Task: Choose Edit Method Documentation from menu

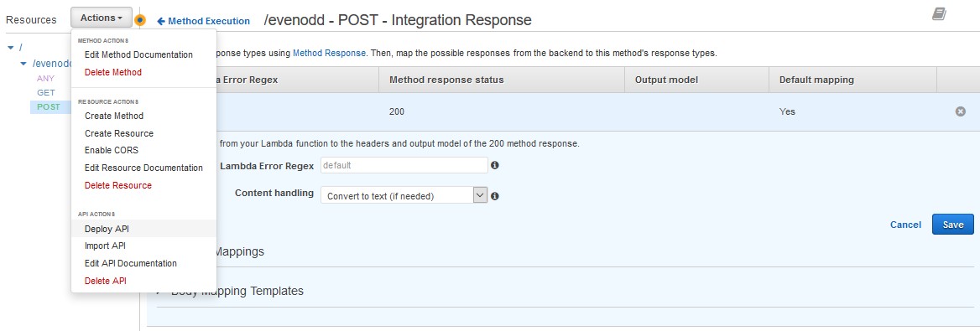Action: pos(138,55)
